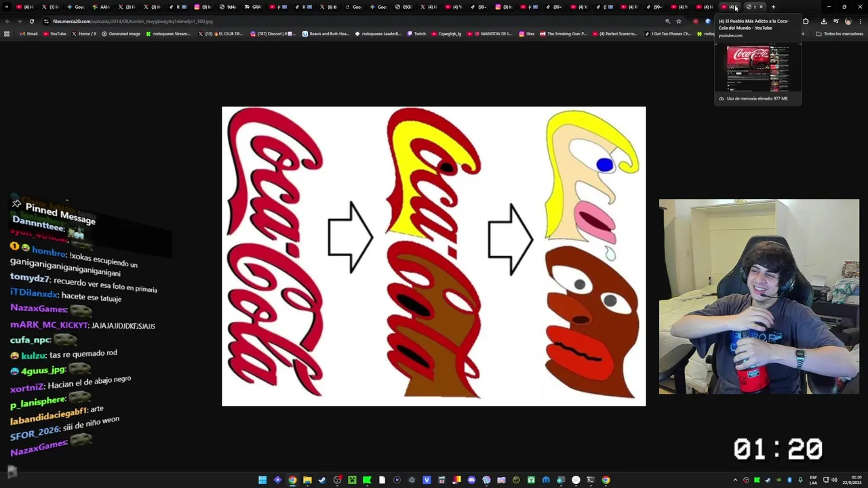Image resolution: width=868 pixels, height=488 pixels.
Task: Click the Bluetooth icon in system tray
Action: 789,480
